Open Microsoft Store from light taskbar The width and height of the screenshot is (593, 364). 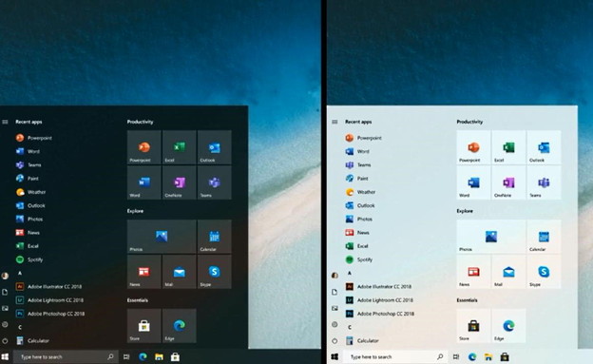(x=505, y=356)
